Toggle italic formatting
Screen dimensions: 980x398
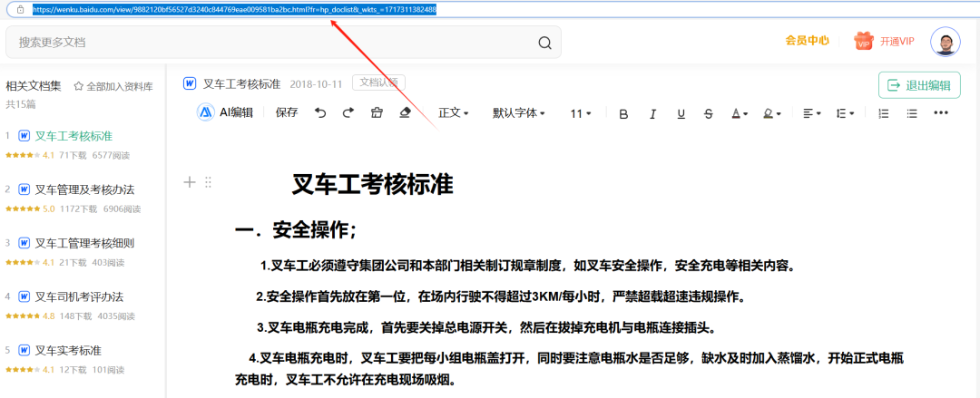[652, 114]
